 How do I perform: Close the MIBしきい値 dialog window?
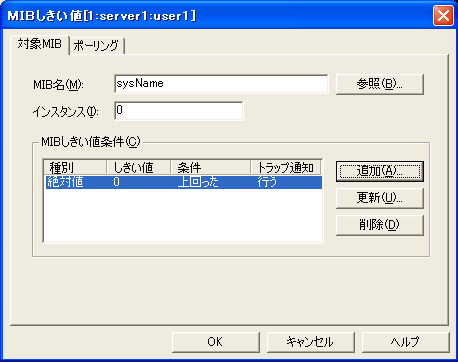click(x=443, y=16)
